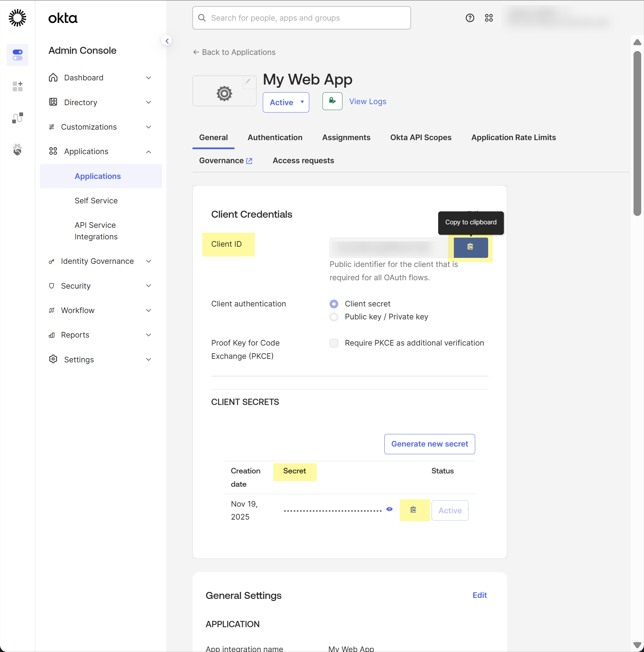Collapse the sidebar with the chevron button
The image size is (644, 652).
[167, 41]
